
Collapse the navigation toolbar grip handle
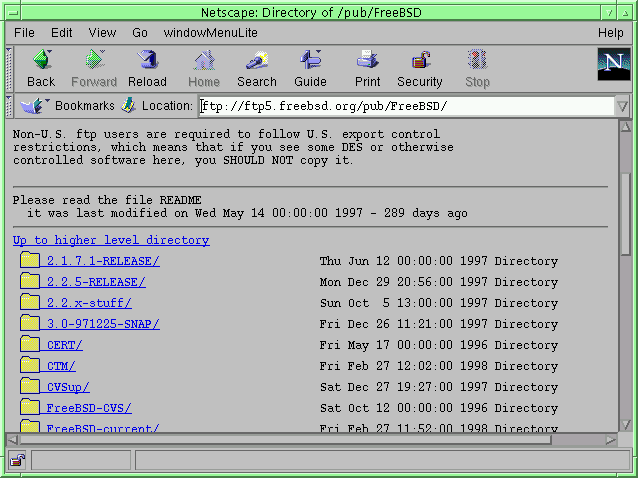click(9, 68)
